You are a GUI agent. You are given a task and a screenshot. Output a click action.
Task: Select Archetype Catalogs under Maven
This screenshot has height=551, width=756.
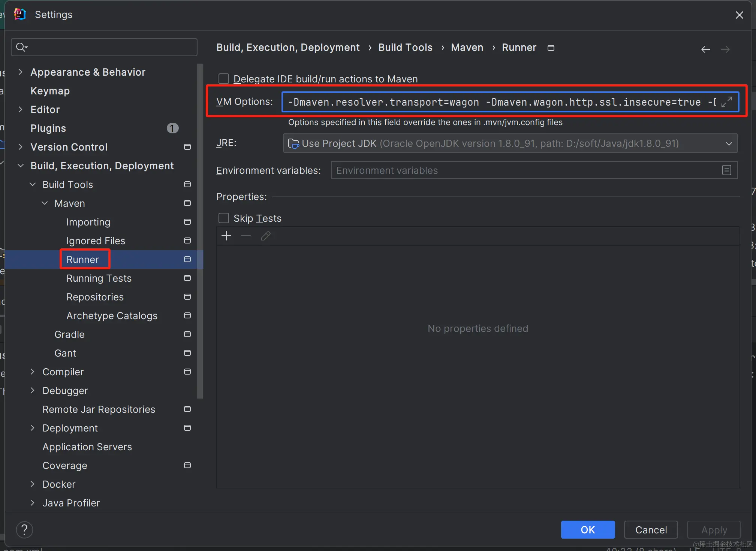click(112, 315)
